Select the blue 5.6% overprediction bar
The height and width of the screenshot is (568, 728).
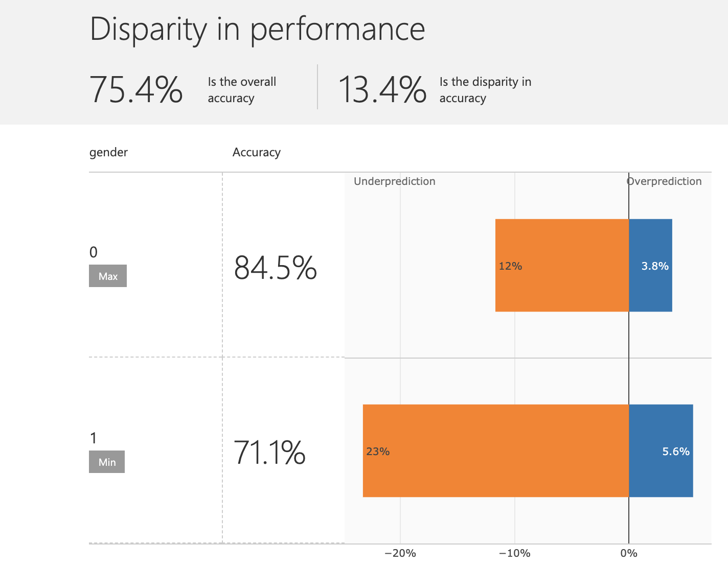[x=661, y=451]
